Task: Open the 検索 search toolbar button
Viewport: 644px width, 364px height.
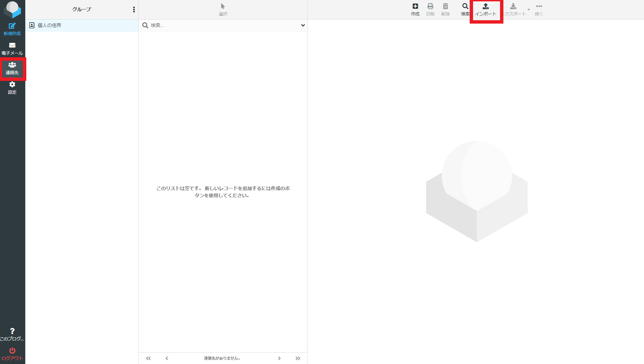Action: pyautogui.click(x=465, y=9)
